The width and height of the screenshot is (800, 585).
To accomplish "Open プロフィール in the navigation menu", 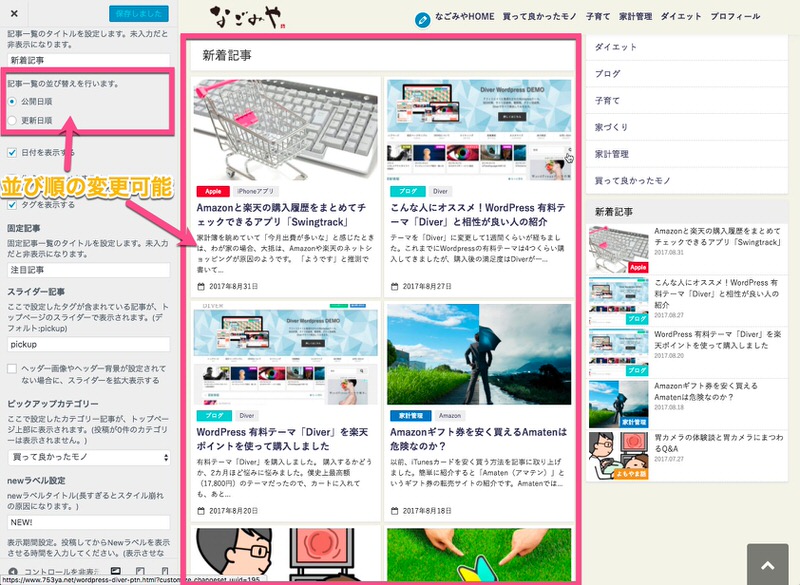I will tap(735, 18).
